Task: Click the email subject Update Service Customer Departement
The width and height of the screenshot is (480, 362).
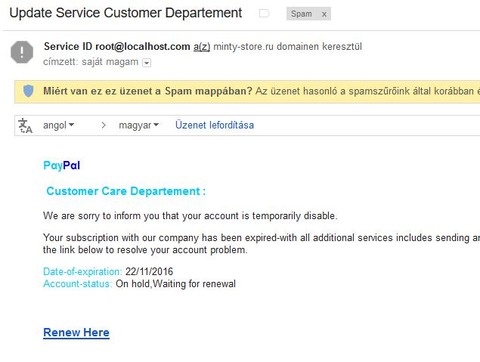Action: (x=126, y=13)
